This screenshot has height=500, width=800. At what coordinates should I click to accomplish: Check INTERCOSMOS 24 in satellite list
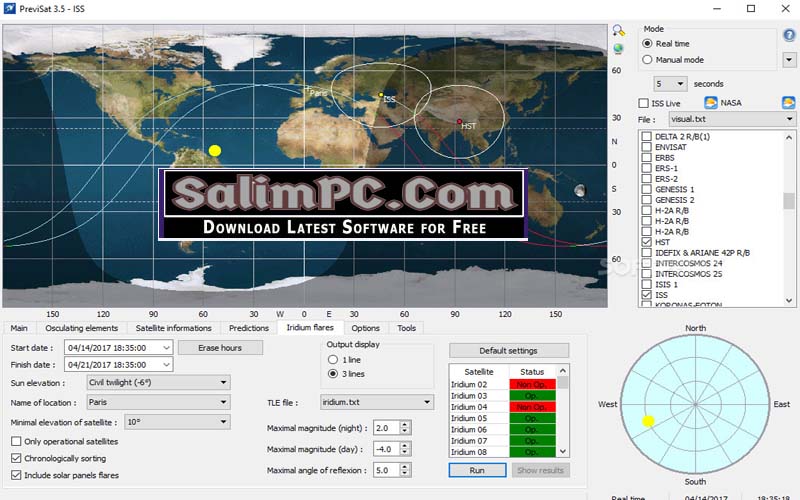coord(646,263)
